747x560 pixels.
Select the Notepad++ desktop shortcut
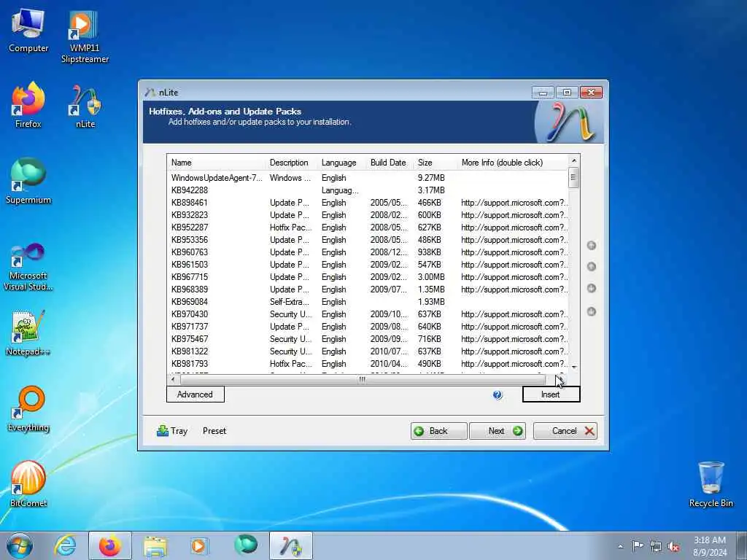(28, 332)
